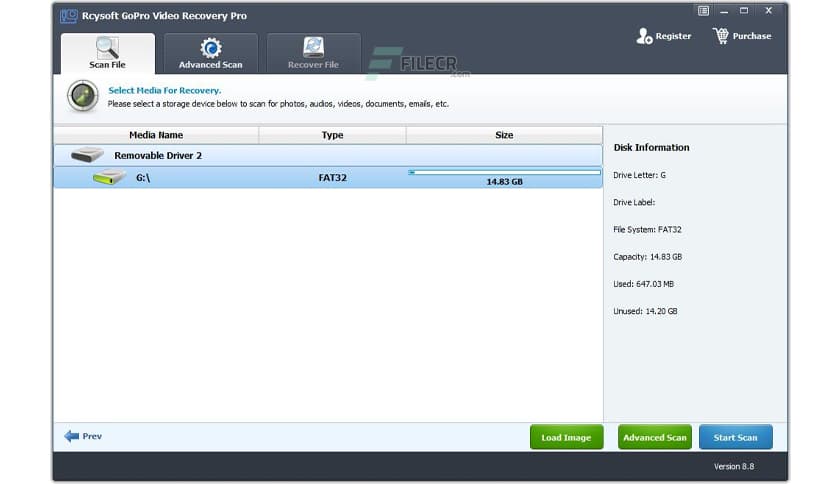Click the Load Image button
The image size is (836, 484).
coord(566,437)
